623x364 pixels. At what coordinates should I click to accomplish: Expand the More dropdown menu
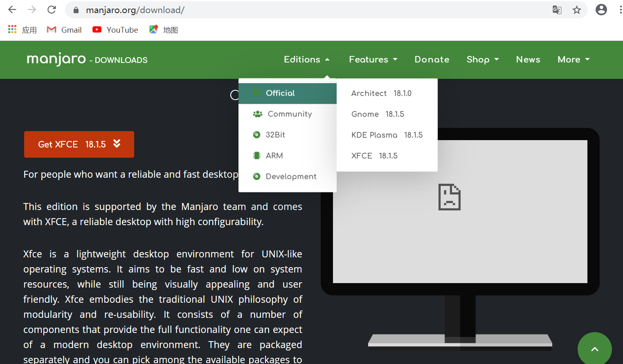574,60
